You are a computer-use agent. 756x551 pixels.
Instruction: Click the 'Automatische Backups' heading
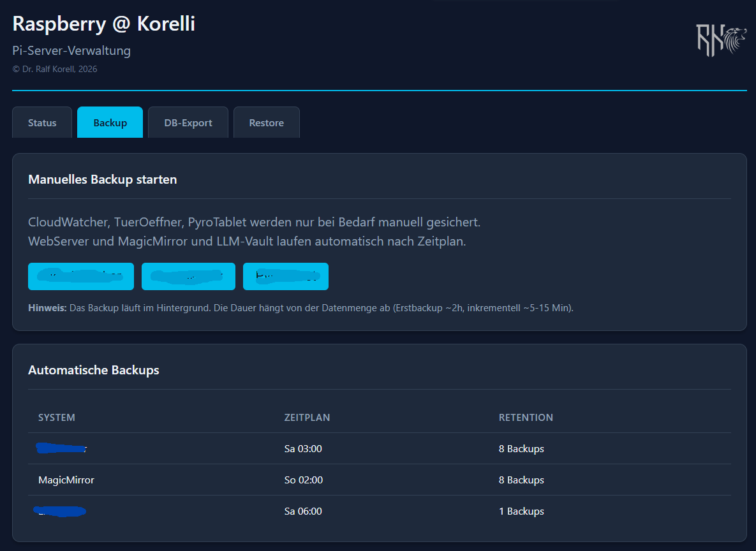(94, 370)
